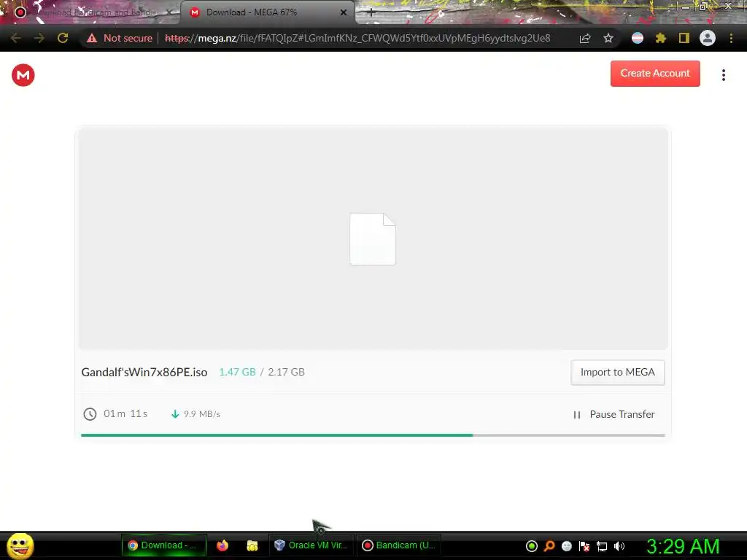Click the network tray icon
The image size is (747, 560).
[x=602, y=546]
